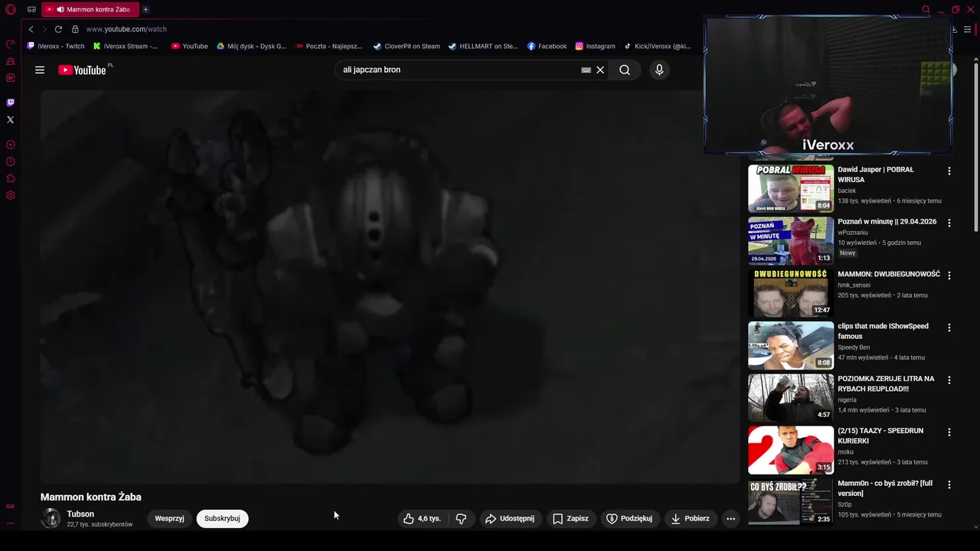Open the Opera GX menu logo
The image size is (980, 551).
pyautogui.click(x=11, y=10)
